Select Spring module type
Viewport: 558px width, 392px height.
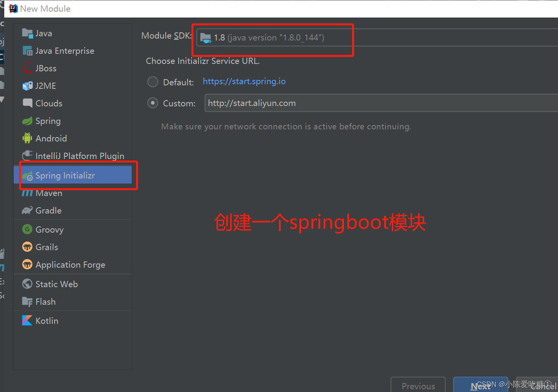click(x=73, y=121)
